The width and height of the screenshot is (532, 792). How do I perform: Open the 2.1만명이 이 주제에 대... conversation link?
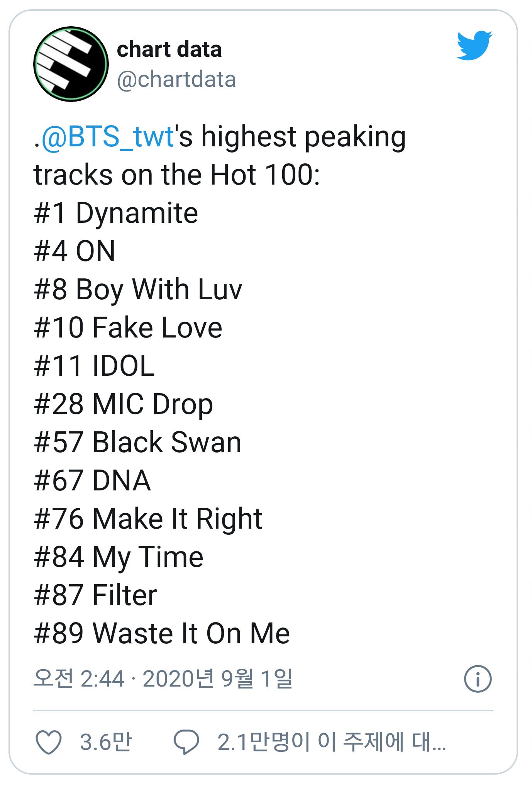pos(331,742)
